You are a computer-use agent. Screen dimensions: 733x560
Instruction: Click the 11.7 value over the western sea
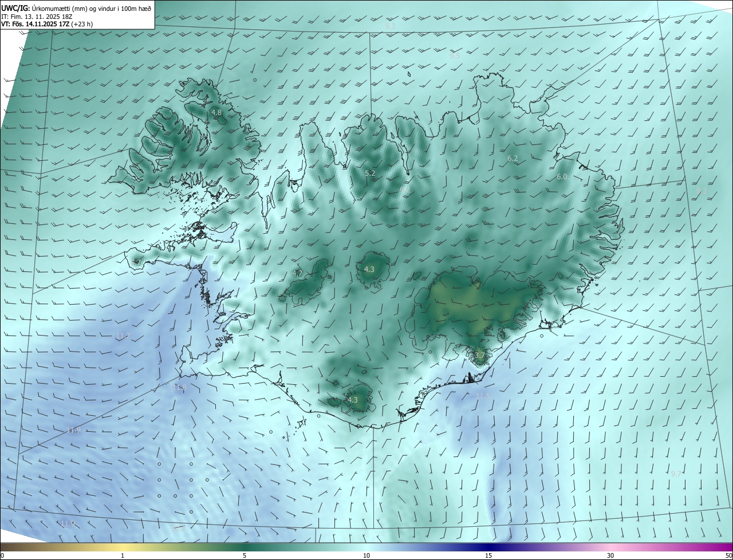tap(123, 336)
